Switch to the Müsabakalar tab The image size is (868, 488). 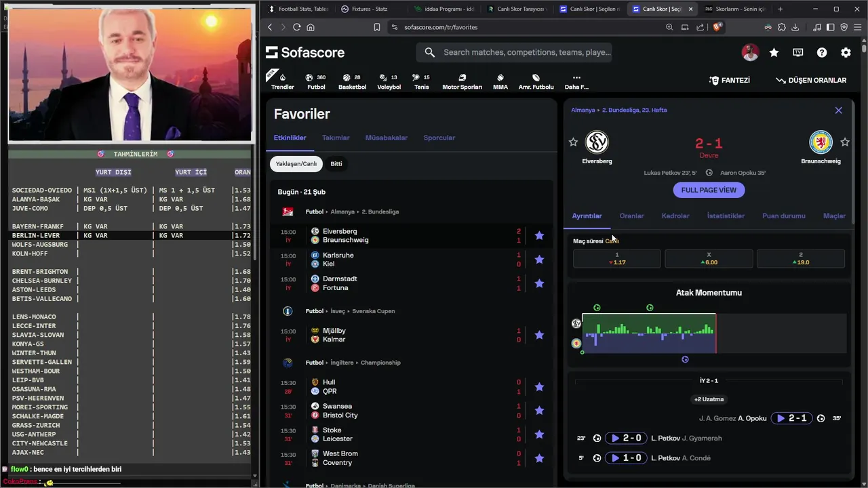[x=387, y=138]
